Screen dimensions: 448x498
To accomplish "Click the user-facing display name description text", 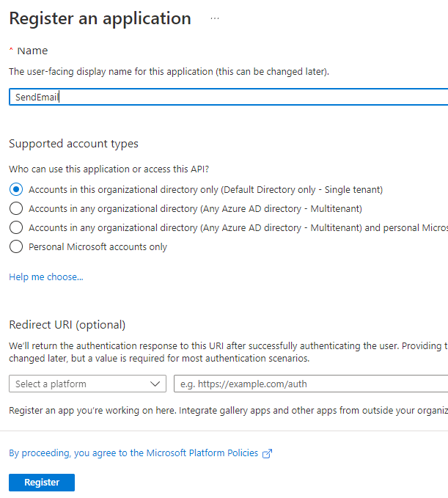I will (169, 72).
